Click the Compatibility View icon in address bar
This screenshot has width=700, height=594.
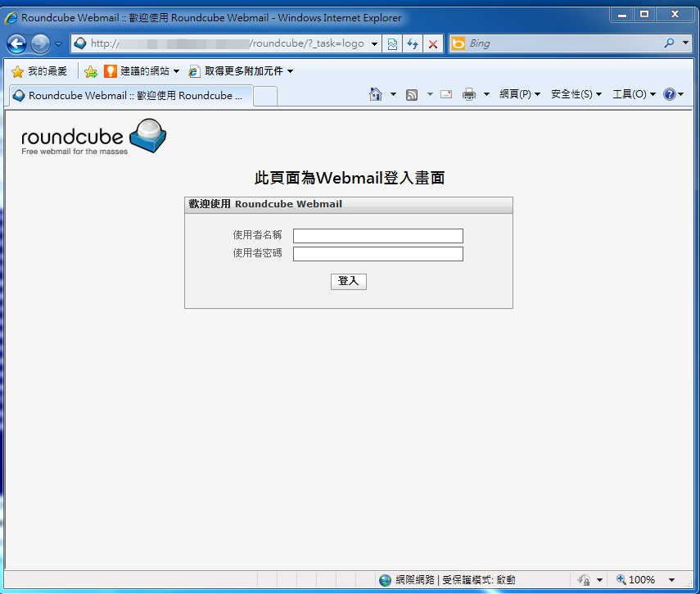(393, 44)
